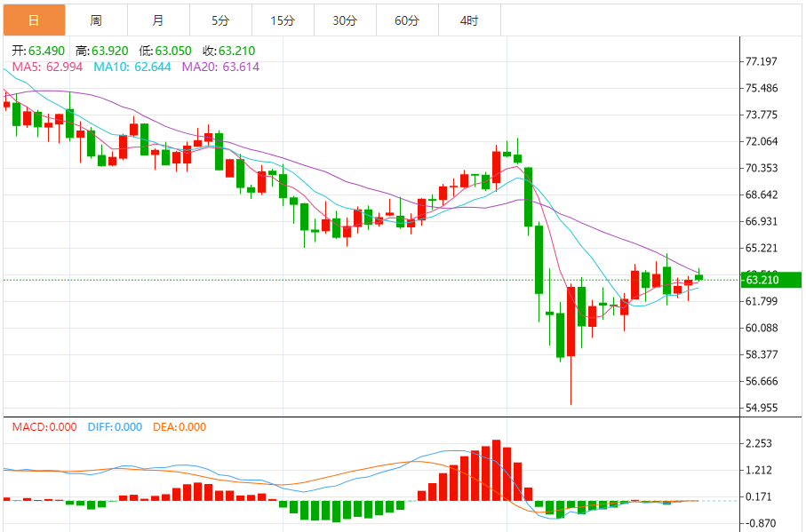Click the DIFF:0.000 label
806x532 pixels.
pyautogui.click(x=115, y=427)
